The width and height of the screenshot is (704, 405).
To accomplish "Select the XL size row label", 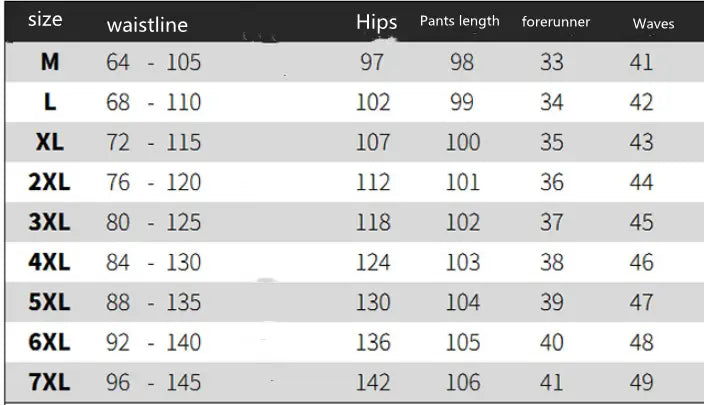I will point(50,142).
